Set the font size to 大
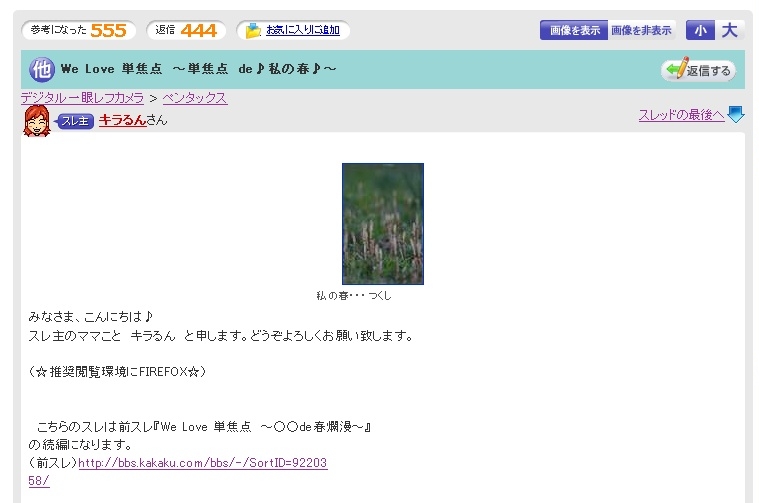This screenshot has width=759, height=503. click(729, 30)
